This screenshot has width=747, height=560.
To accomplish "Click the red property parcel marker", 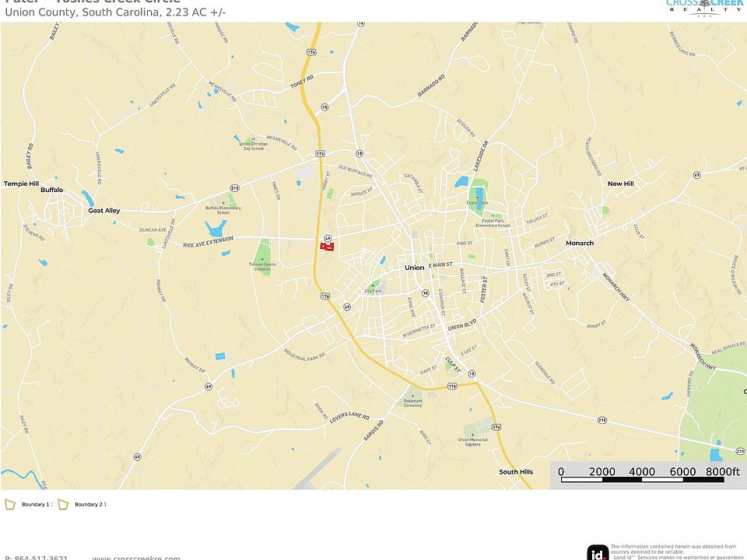I will [327, 247].
